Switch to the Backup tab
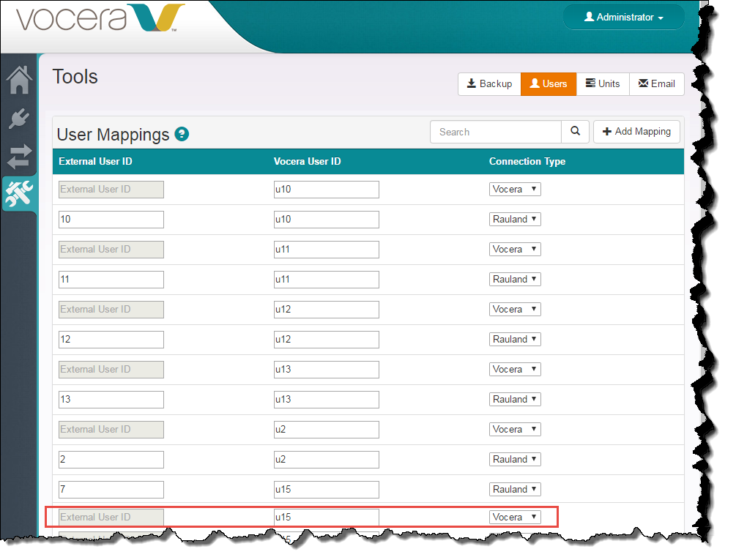 [489, 83]
